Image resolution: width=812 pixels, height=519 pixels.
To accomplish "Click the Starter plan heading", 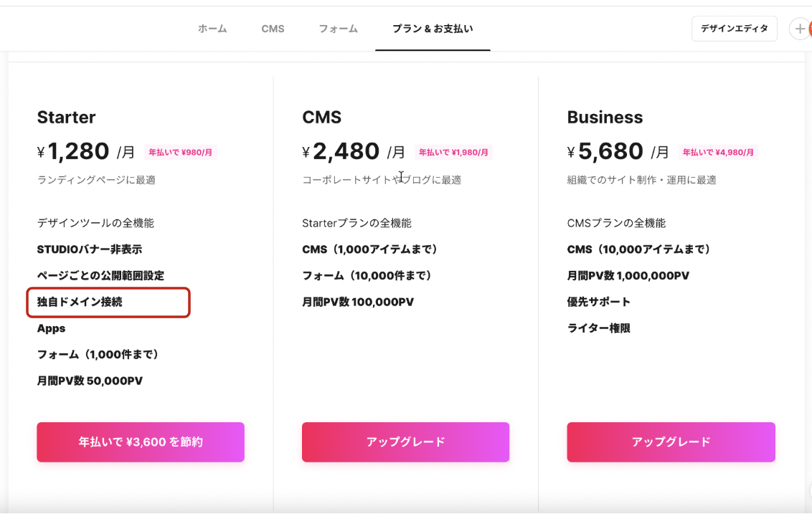I will pyautogui.click(x=66, y=117).
